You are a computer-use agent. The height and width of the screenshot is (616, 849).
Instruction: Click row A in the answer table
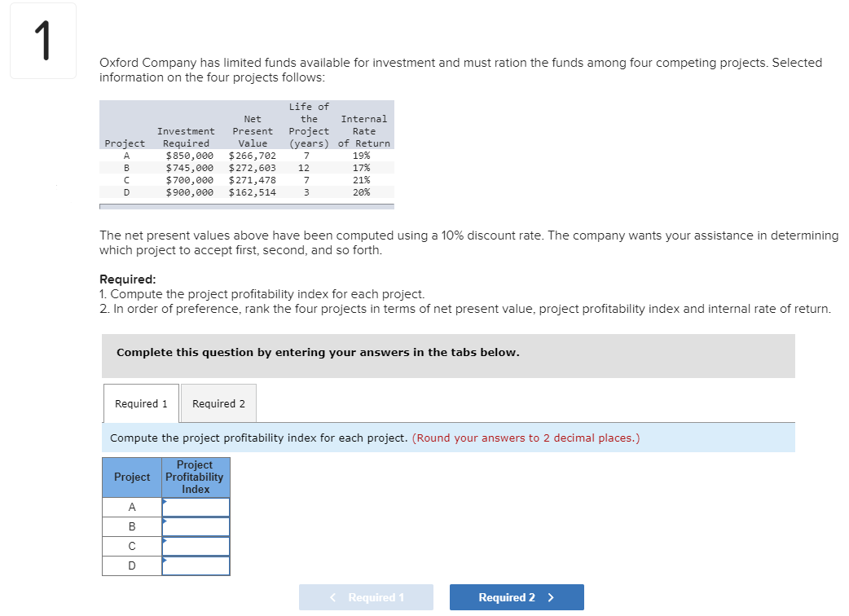pyautogui.click(x=131, y=506)
